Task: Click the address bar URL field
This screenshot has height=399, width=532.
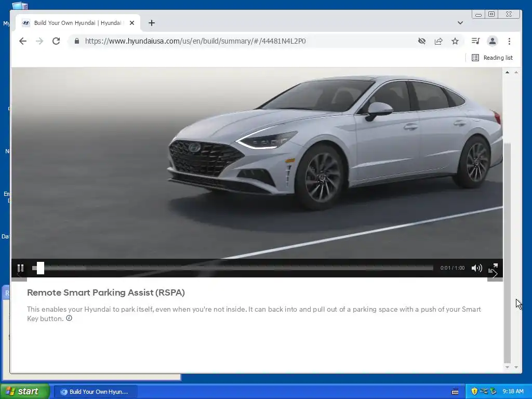Action: 244,41
